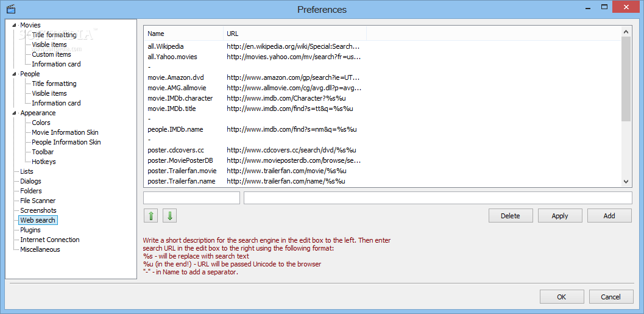Click the Delete button
The image size is (644, 314).
pyautogui.click(x=511, y=216)
